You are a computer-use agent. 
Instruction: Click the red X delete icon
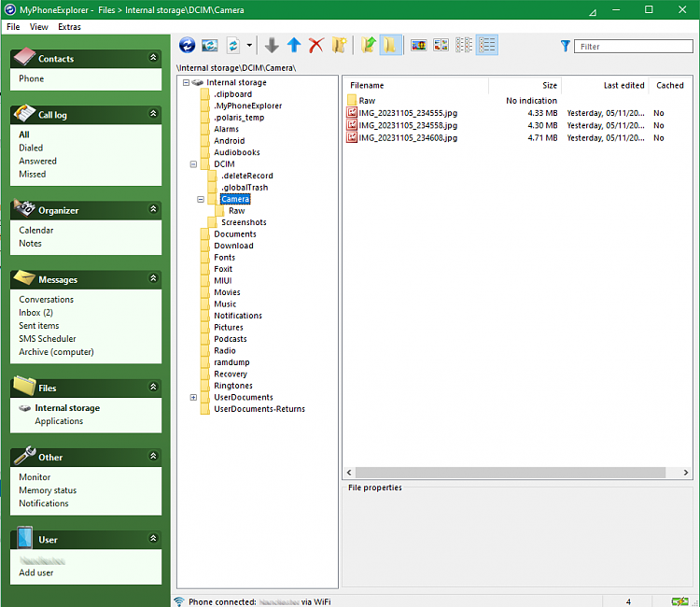(x=316, y=45)
